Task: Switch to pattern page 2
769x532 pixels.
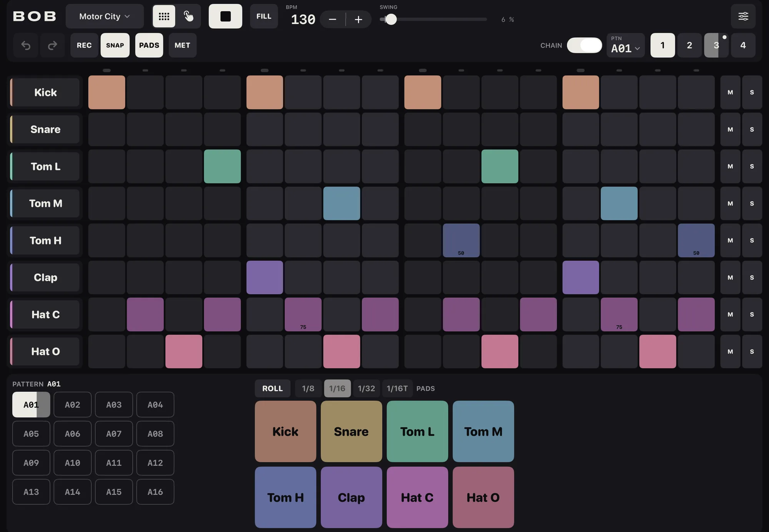Action: point(689,45)
